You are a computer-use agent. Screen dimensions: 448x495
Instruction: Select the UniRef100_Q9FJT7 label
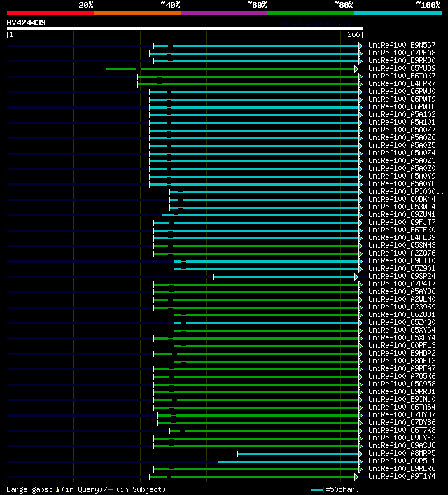click(402, 222)
